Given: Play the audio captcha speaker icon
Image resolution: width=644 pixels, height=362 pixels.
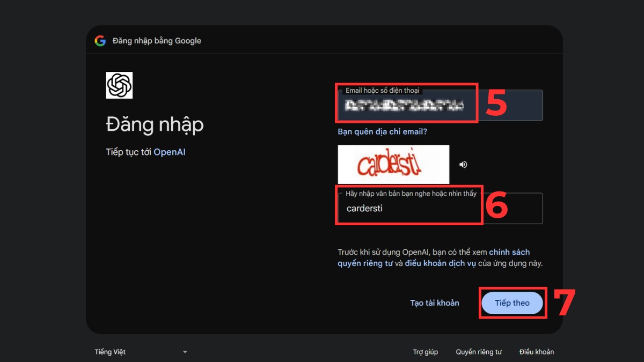Looking at the screenshot, I should [463, 165].
